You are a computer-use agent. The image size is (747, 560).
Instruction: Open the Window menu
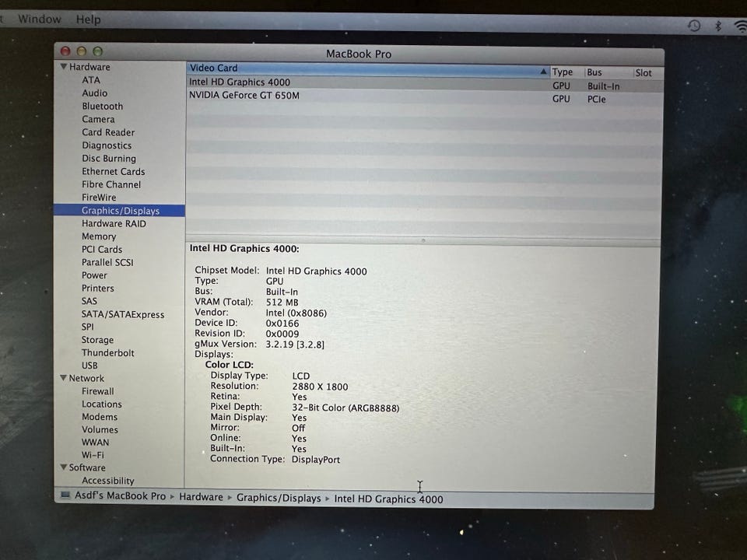click(40, 19)
